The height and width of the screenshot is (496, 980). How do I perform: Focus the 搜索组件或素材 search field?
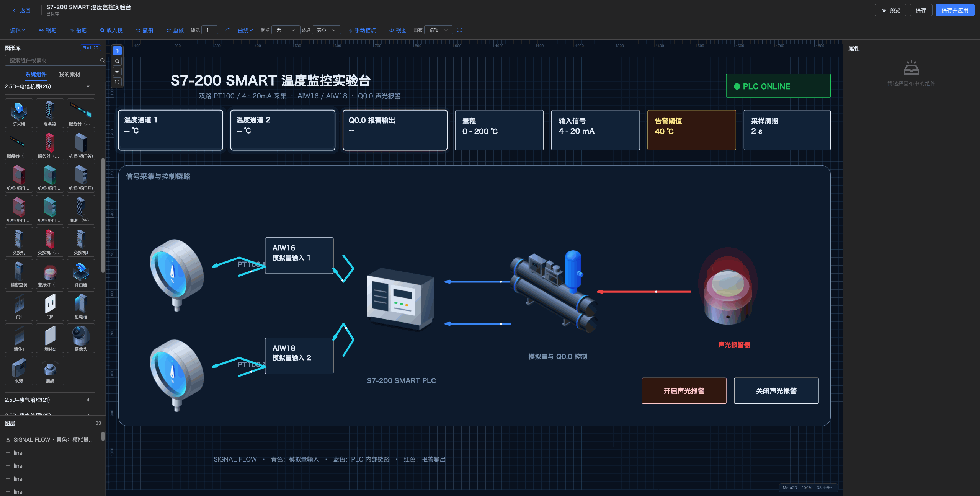[x=53, y=60]
